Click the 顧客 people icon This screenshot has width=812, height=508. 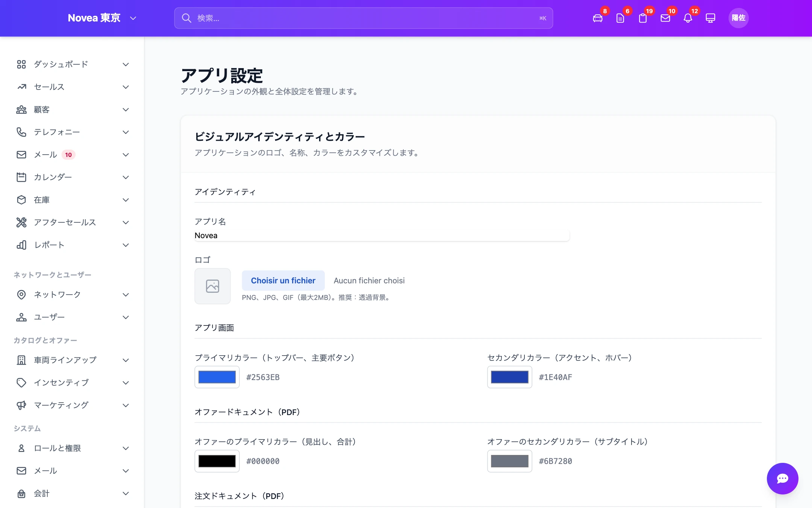point(21,110)
